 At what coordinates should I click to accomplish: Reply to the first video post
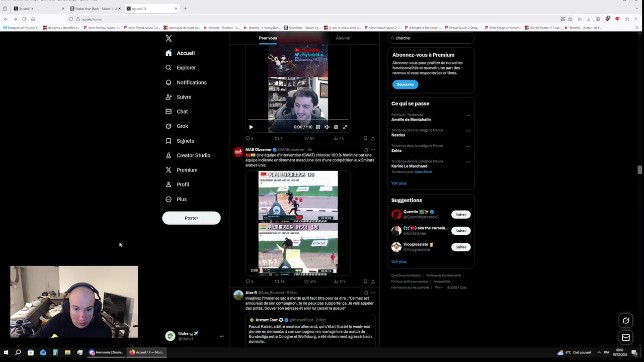click(249, 138)
